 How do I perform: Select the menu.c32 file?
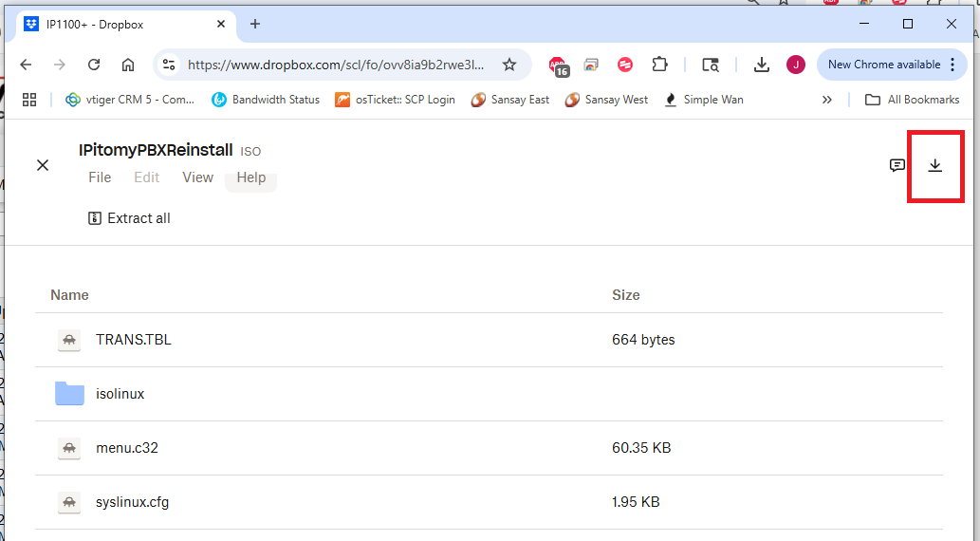[x=126, y=448]
